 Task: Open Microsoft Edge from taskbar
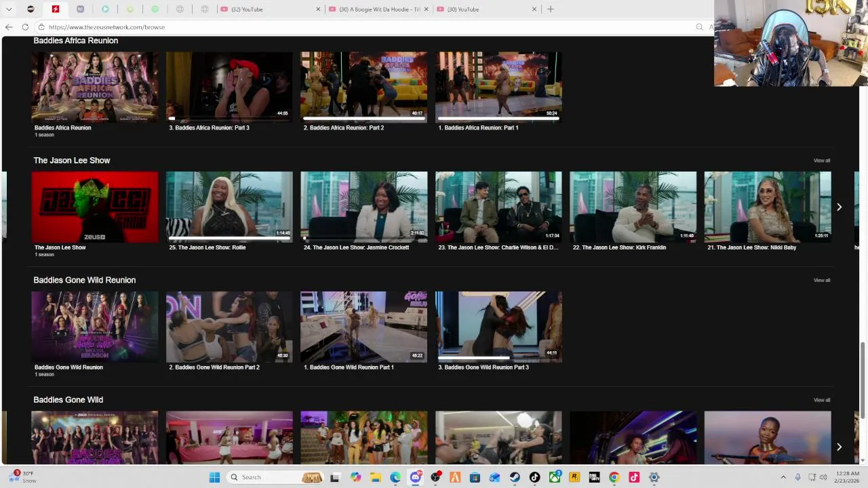pos(395,477)
